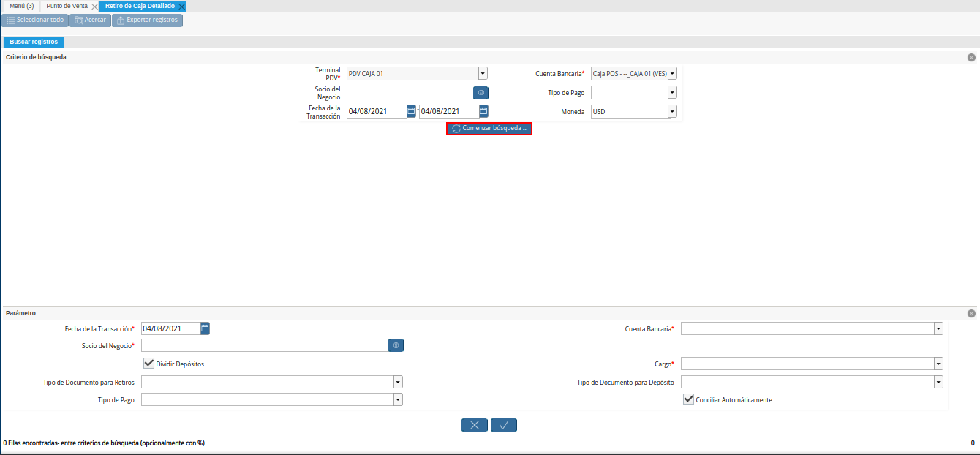Open the Tipo de Pago search criteria dropdown
This screenshot has width=980, height=455.
pos(672,92)
